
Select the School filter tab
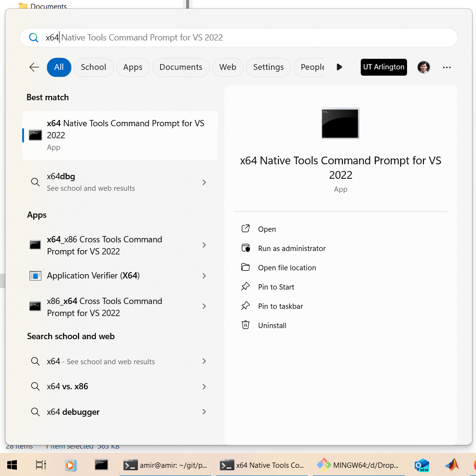(x=94, y=67)
